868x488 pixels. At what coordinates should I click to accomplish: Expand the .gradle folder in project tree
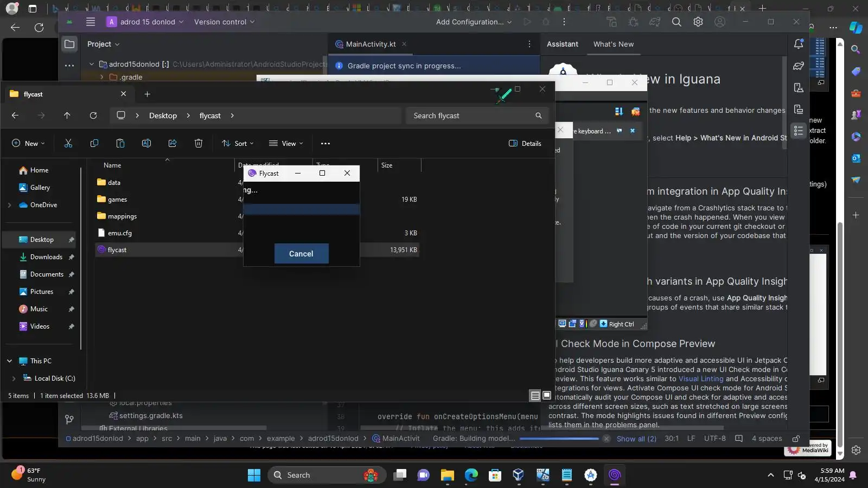click(x=101, y=77)
